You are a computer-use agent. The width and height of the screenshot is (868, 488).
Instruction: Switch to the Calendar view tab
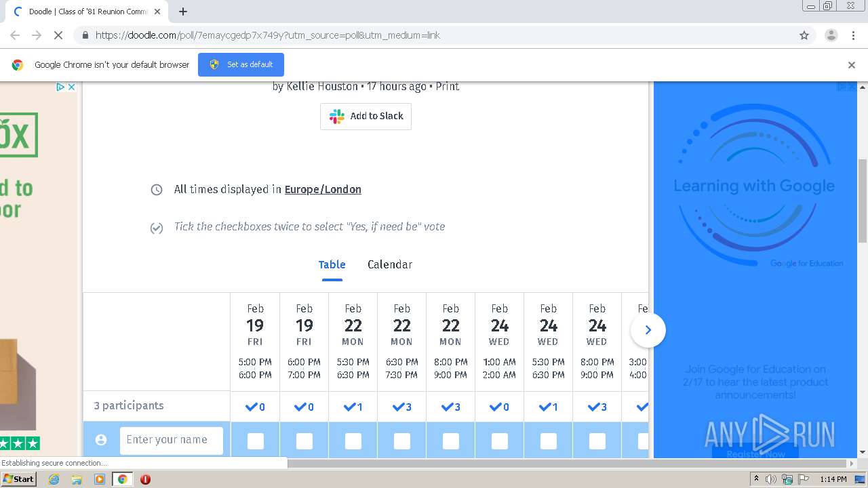390,264
